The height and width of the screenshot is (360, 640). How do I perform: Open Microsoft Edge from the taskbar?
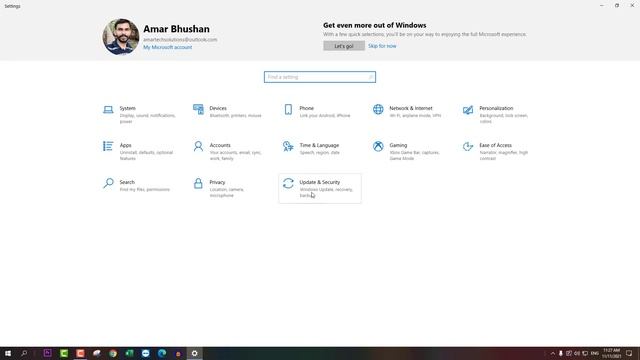(162, 353)
